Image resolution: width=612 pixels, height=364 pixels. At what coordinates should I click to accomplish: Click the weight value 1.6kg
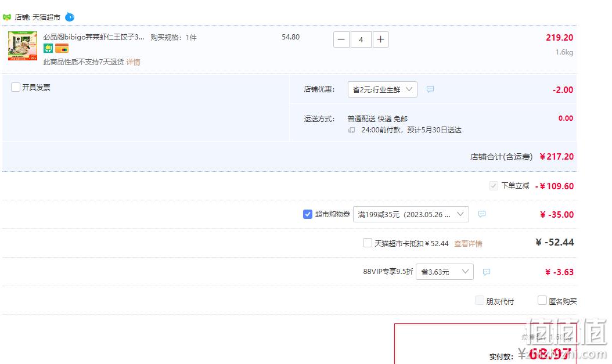pos(564,52)
